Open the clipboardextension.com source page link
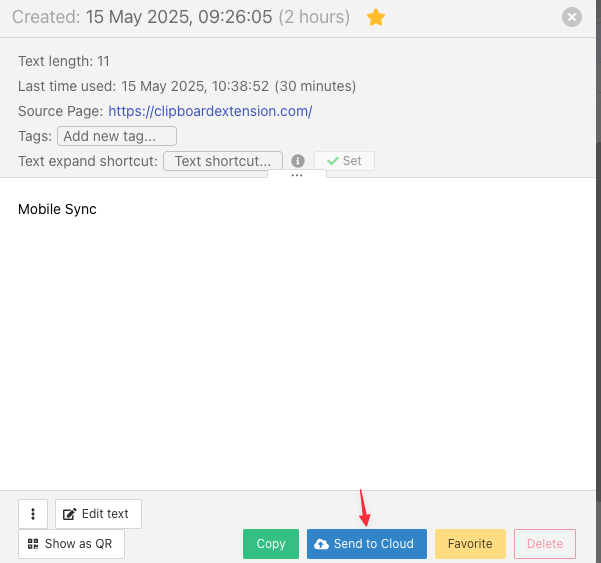Viewport: 601px width, 563px height. [x=210, y=111]
